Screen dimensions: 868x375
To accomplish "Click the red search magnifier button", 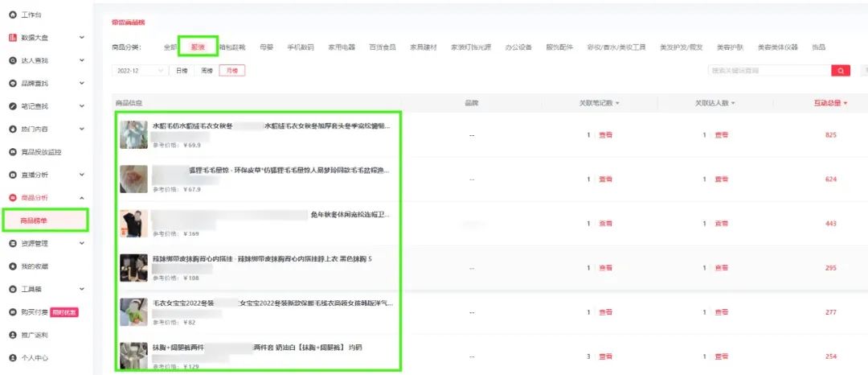I will [841, 71].
